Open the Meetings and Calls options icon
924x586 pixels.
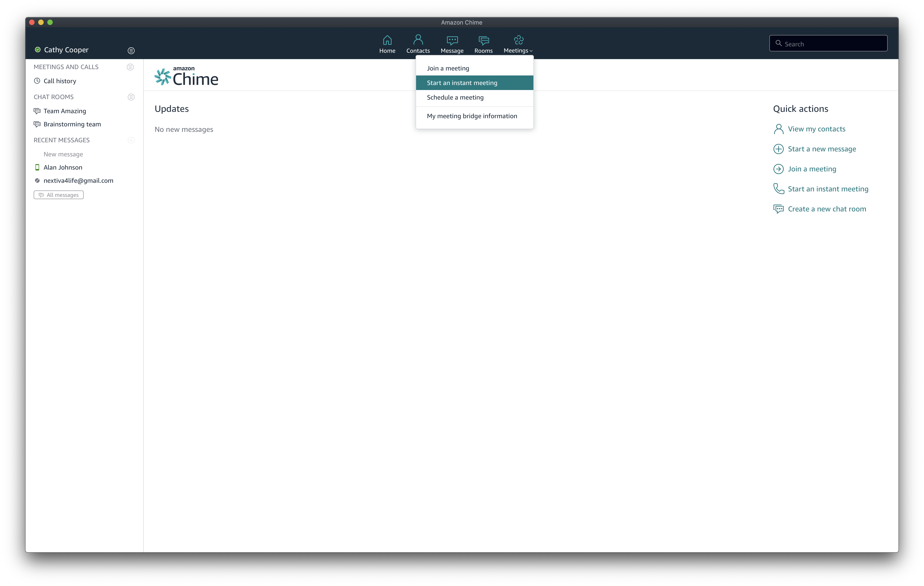pos(131,67)
